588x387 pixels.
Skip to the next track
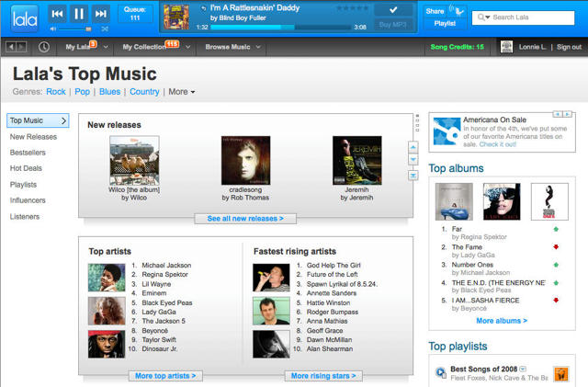tap(99, 14)
